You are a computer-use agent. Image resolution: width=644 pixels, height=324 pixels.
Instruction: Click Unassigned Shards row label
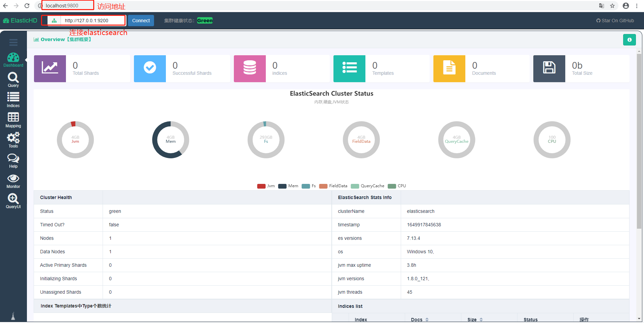[61, 292]
